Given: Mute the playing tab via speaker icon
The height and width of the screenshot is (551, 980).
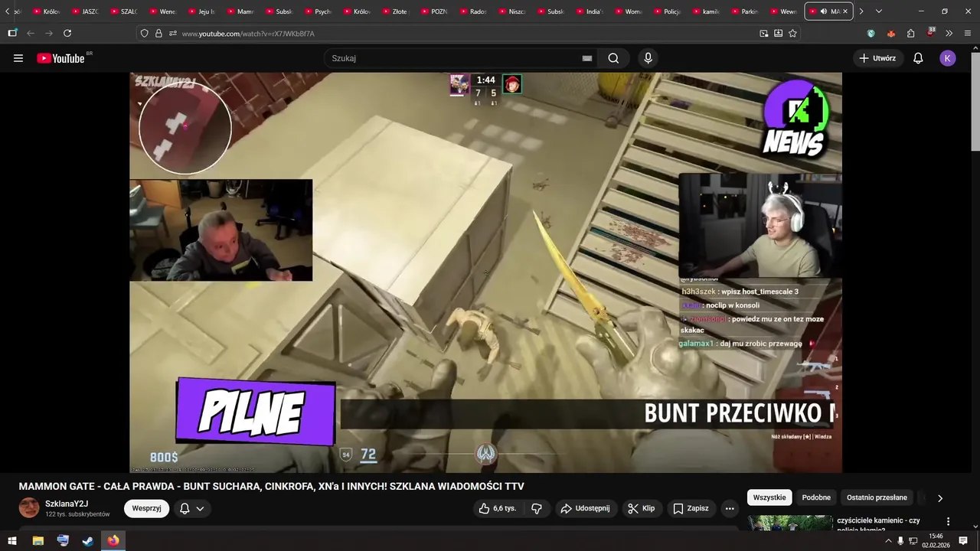Looking at the screenshot, I should click(x=823, y=11).
